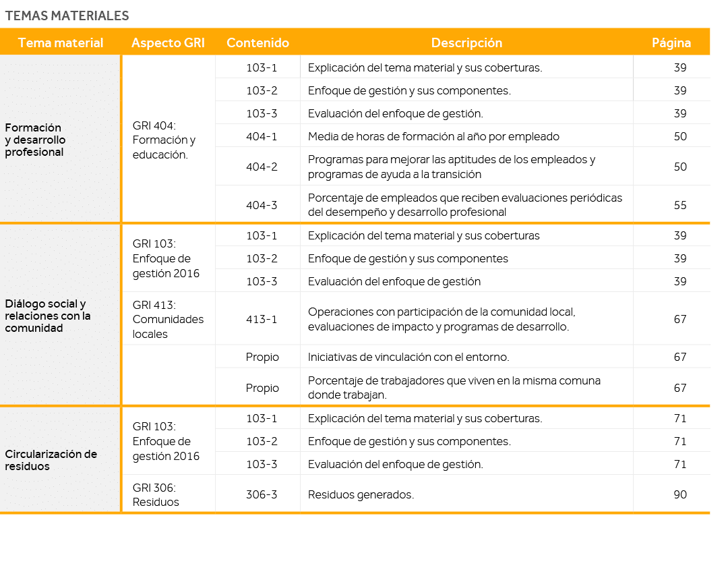The image size is (728, 576).
Task: Click page number 90 for 306-3
Action: pyautogui.click(x=681, y=492)
